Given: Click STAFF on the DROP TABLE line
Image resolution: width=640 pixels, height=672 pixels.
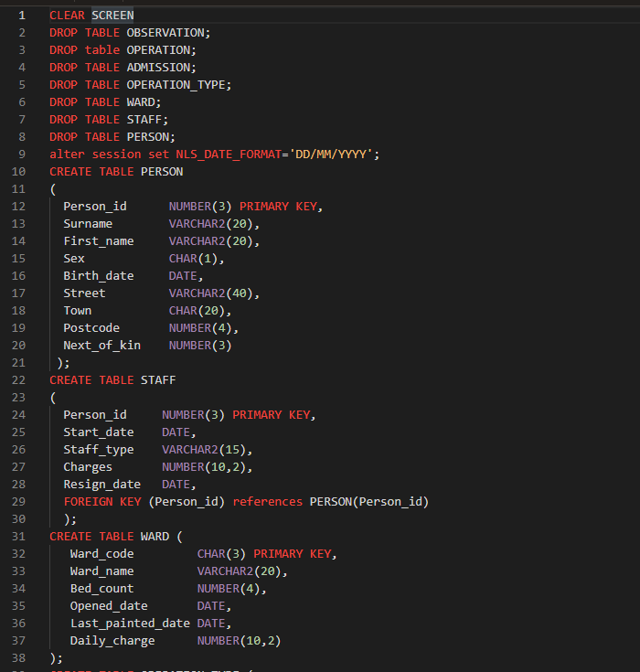Looking at the screenshot, I should click(144, 120).
